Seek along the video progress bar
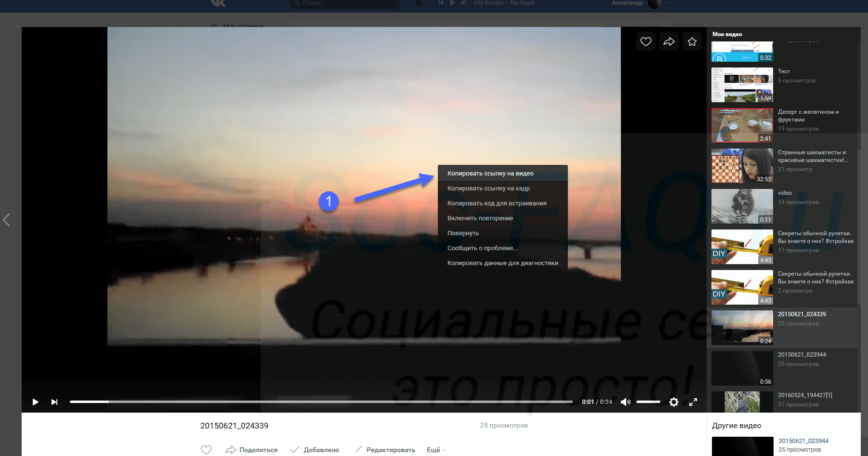Image resolution: width=868 pixels, height=456 pixels. coord(321,402)
